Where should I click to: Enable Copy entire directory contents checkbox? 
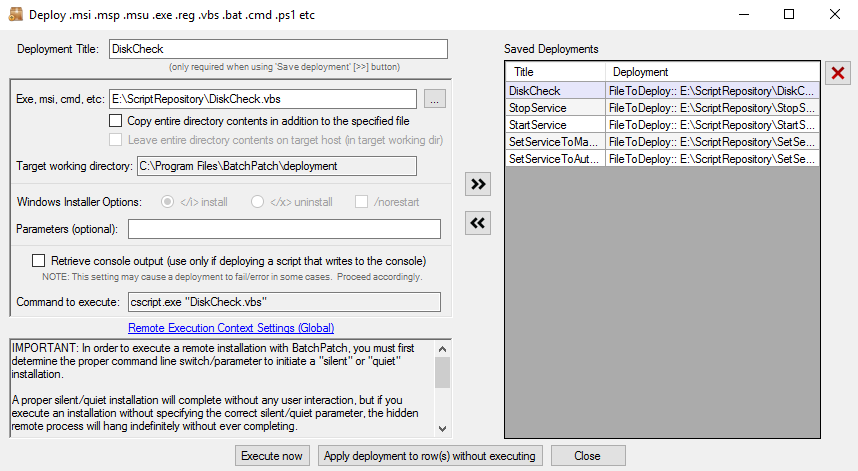[x=115, y=120]
